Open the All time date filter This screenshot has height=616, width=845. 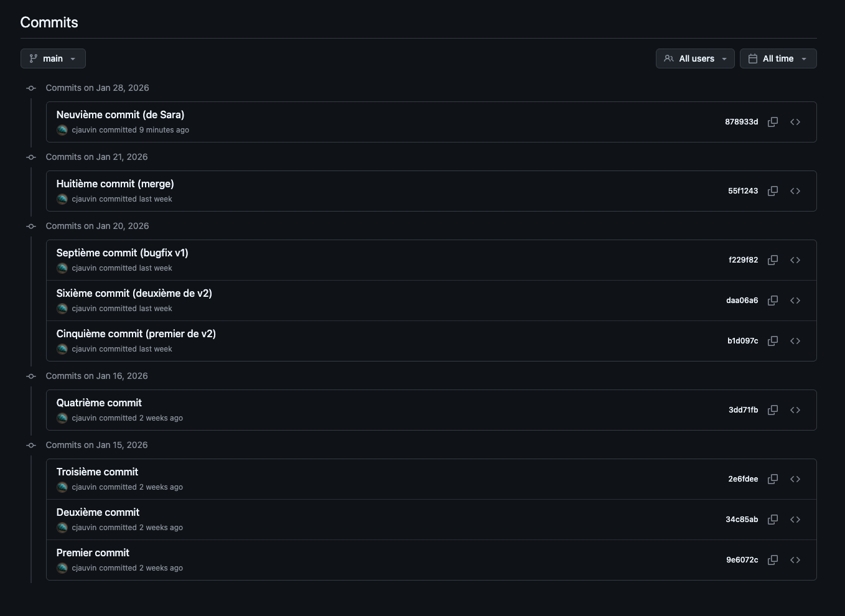coord(778,58)
